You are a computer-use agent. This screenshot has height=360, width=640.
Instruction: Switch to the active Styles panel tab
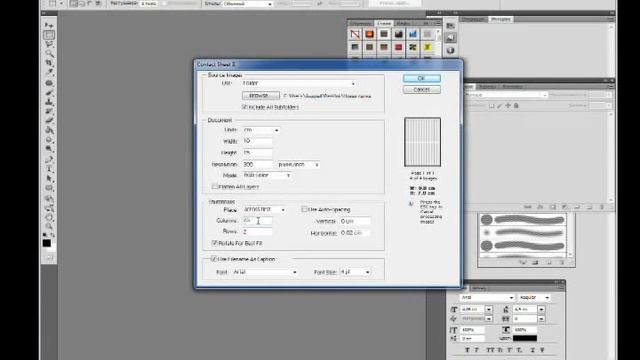click(x=384, y=23)
